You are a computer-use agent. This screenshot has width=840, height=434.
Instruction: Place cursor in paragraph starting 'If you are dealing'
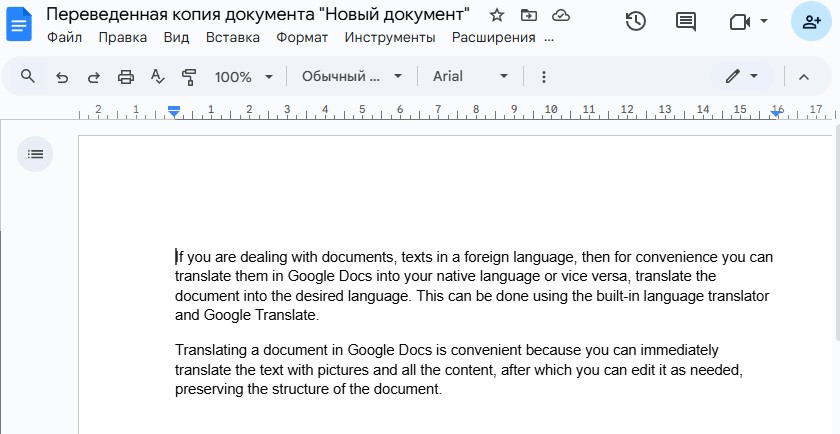pos(474,286)
